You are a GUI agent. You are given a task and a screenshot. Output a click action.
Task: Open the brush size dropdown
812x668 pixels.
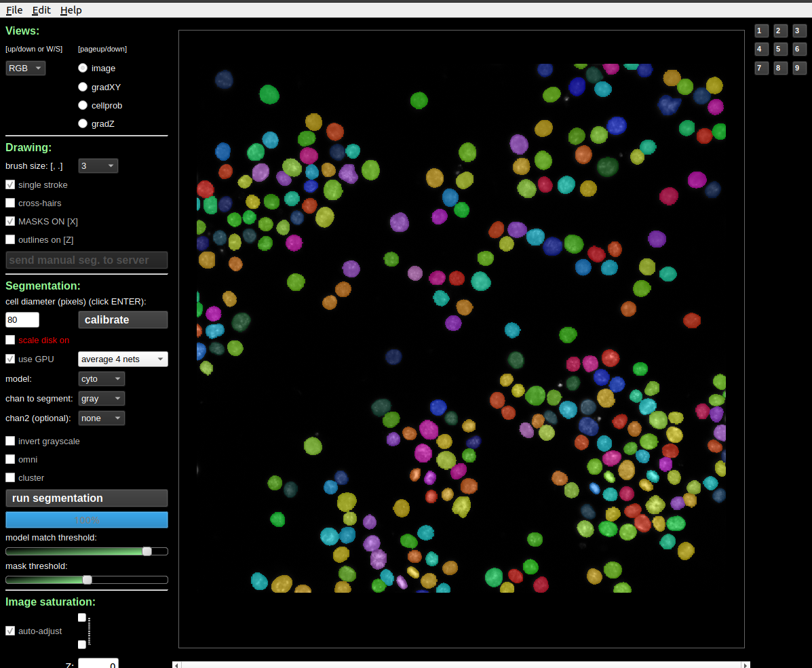tap(98, 165)
